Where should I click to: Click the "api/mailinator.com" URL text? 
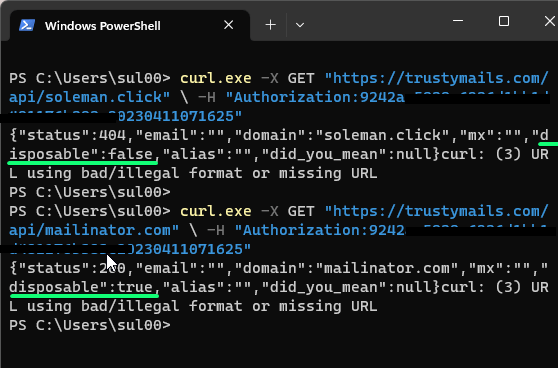tap(94, 230)
